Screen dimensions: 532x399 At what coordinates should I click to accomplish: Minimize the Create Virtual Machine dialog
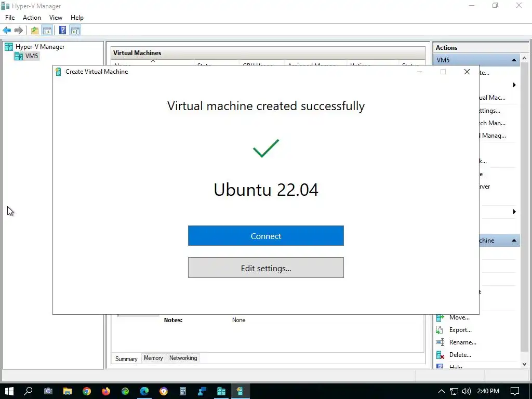420,72
